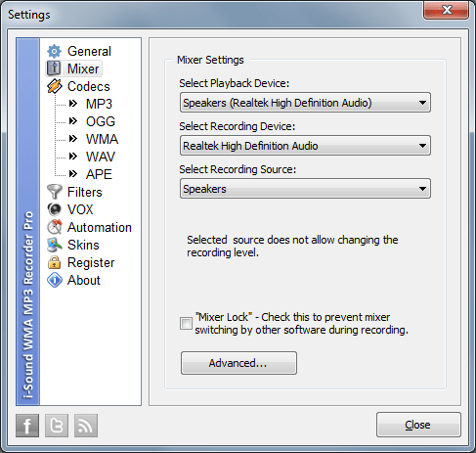Viewport: 476px width, 453px height.
Task: Expand the Select Playback Device dropdown
Action: [x=305, y=103]
